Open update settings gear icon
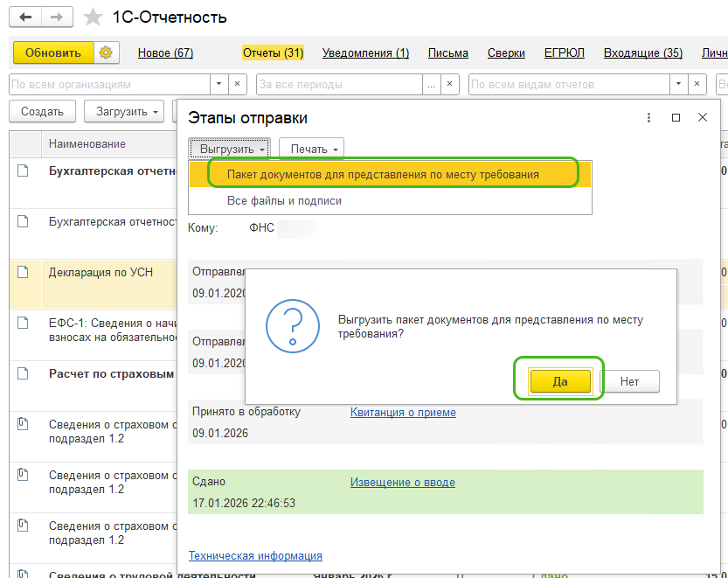Viewport: 728px width, 578px height. [106, 53]
